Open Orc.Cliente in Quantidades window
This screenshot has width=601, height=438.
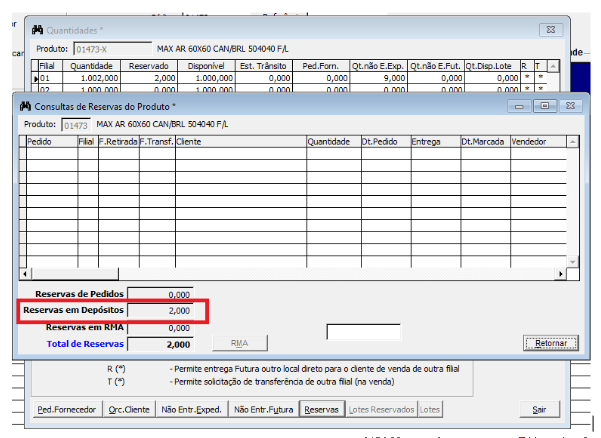pos(129,410)
